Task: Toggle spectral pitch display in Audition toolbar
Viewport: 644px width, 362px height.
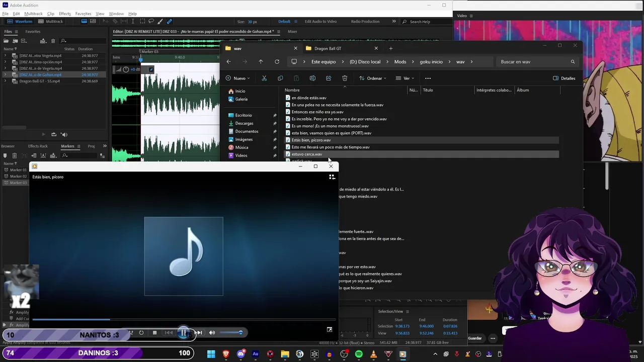Action: tap(93, 21)
